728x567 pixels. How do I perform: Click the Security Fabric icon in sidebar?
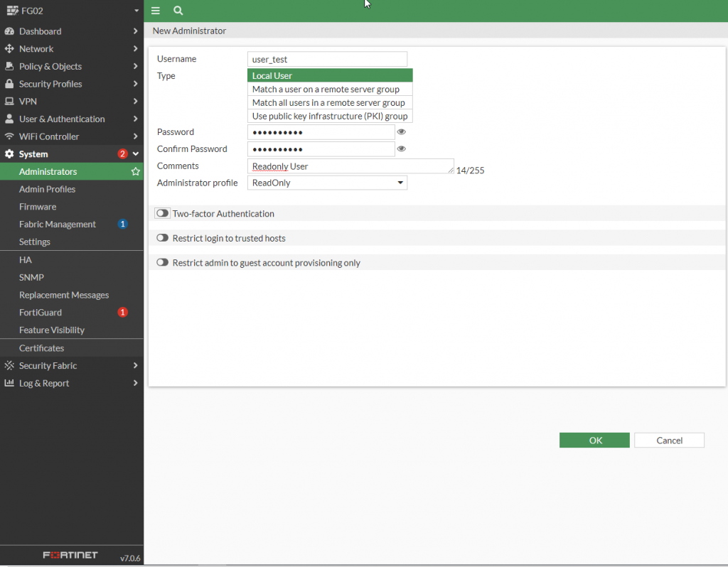(9, 366)
